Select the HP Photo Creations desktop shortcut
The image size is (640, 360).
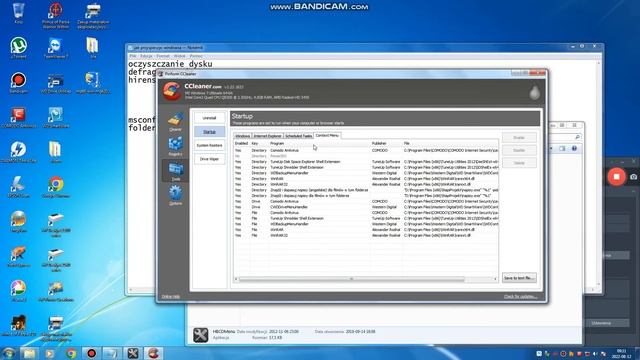point(56,291)
